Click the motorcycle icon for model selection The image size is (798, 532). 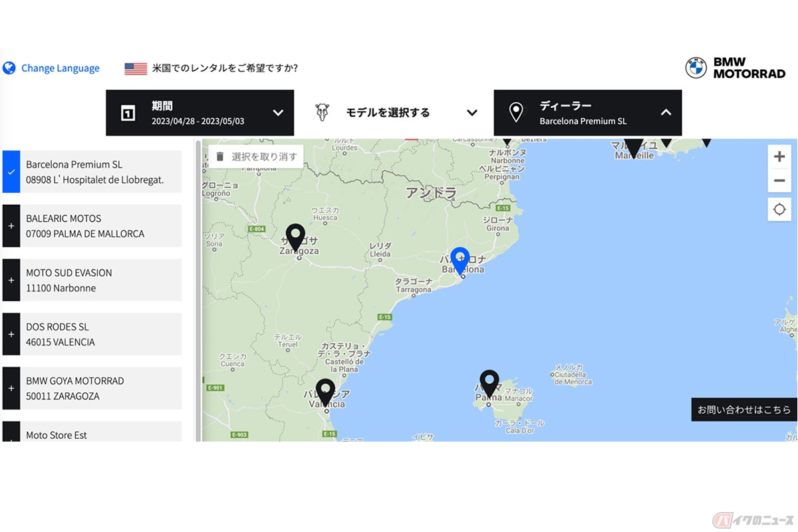(323, 112)
